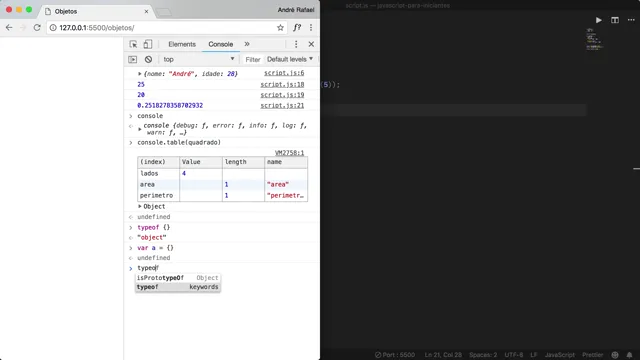This screenshot has height=360, width=640.
Task: Open the top context dropdown
Action: pyautogui.click(x=199, y=59)
